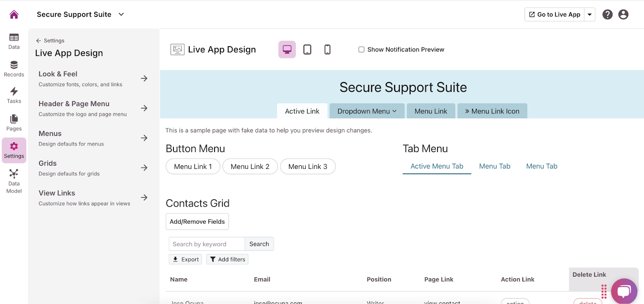
Task: Click the Add filters button
Action: (227, 259)
